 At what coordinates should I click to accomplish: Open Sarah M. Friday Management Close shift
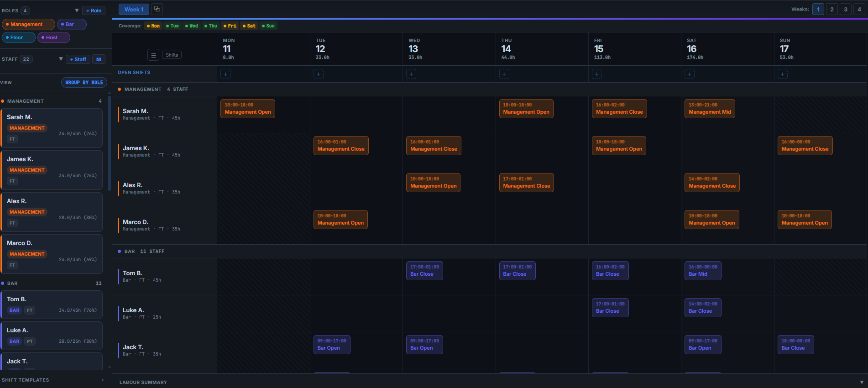(x=619, y=109)
